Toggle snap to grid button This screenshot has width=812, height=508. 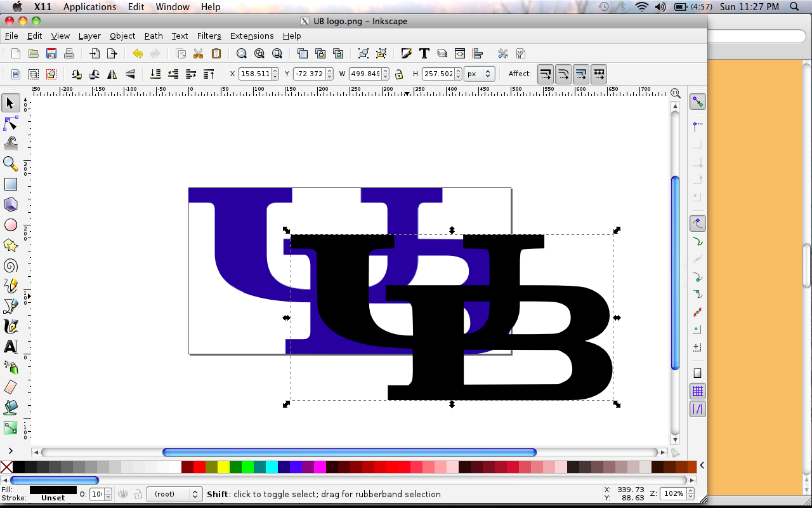coord(698,391)
